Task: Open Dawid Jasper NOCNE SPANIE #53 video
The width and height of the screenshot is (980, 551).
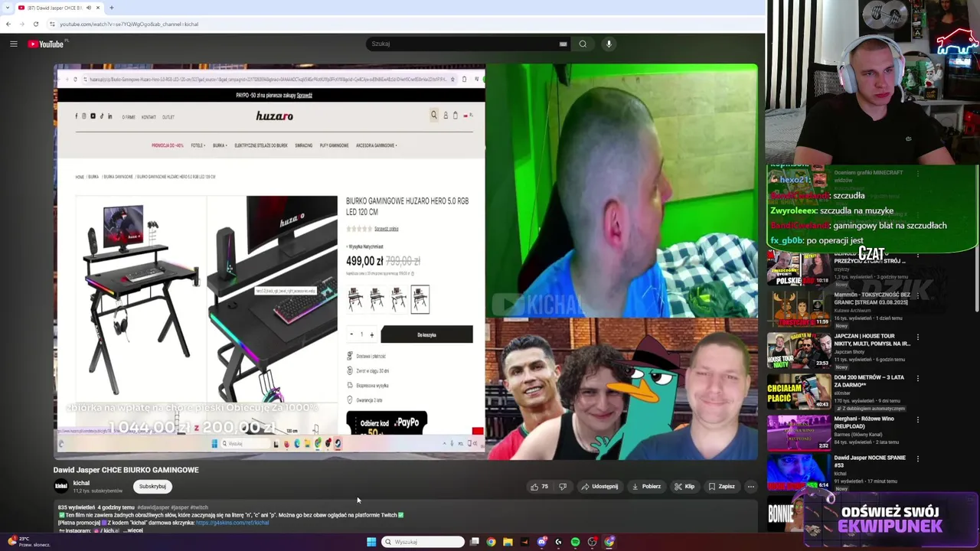Action: coord(870,461)
